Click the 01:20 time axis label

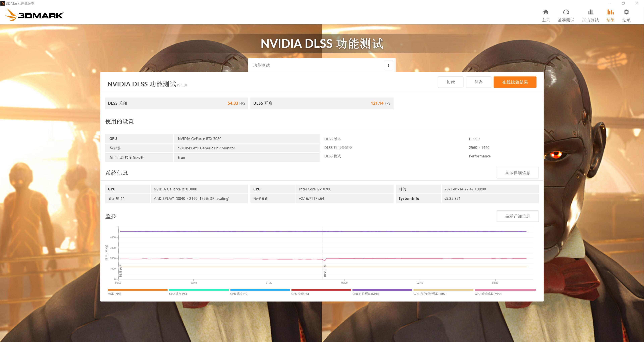point(269,283)
